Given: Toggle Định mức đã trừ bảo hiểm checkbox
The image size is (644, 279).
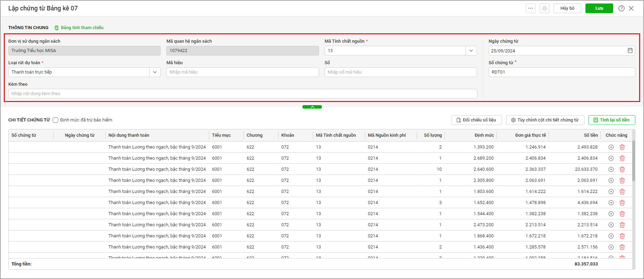Looking at the screenshot, I should [x=55, y=120].
